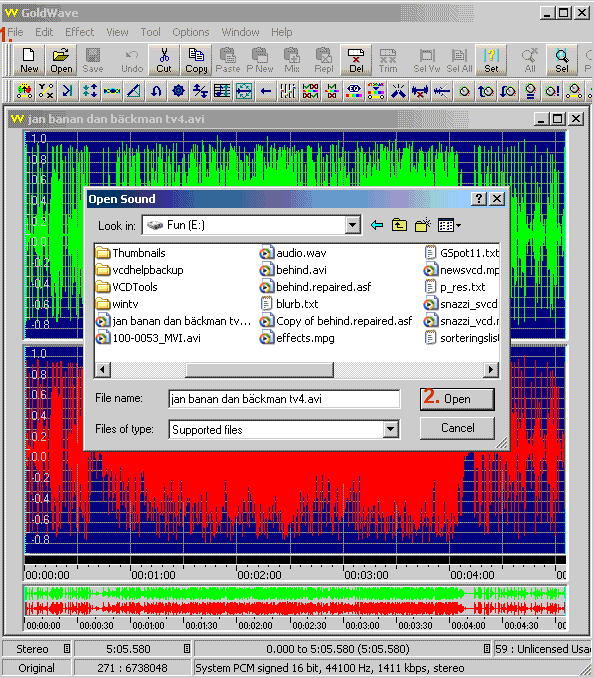Select the vcdhelpbackup folder
The width and height of the screenshot is (594, 678).
(x=140, y=270)
